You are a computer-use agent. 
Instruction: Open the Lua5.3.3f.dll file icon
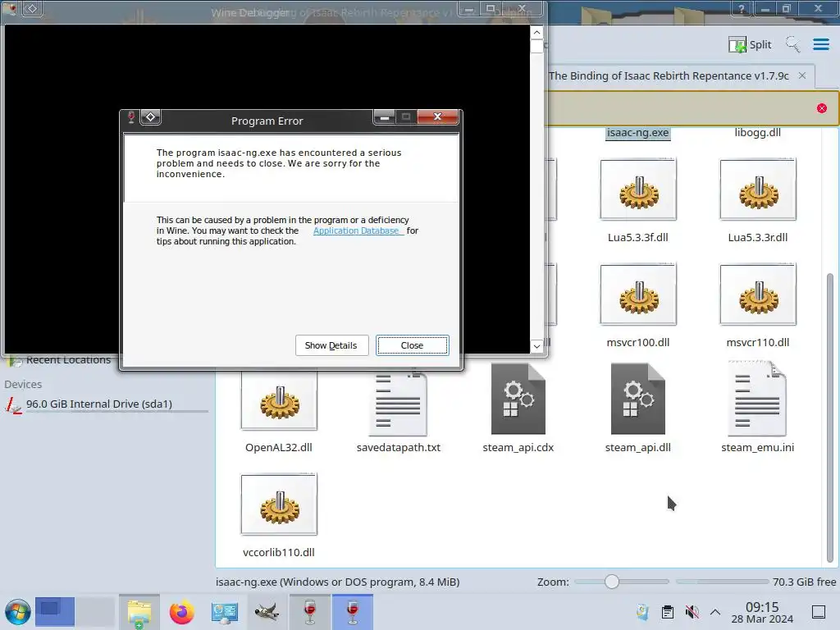point(638,189)
